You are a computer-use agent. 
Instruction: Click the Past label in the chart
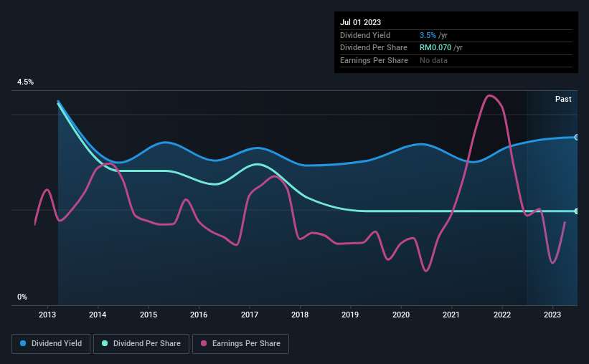(x=563, y=99)
